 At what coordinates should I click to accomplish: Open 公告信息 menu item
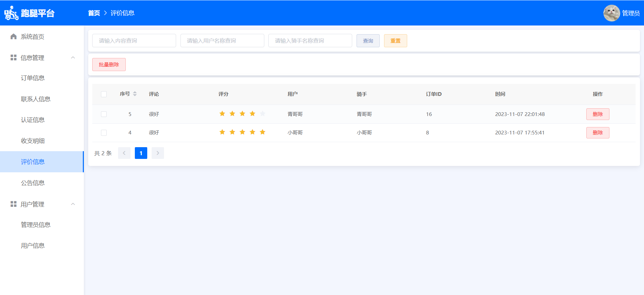42,183
